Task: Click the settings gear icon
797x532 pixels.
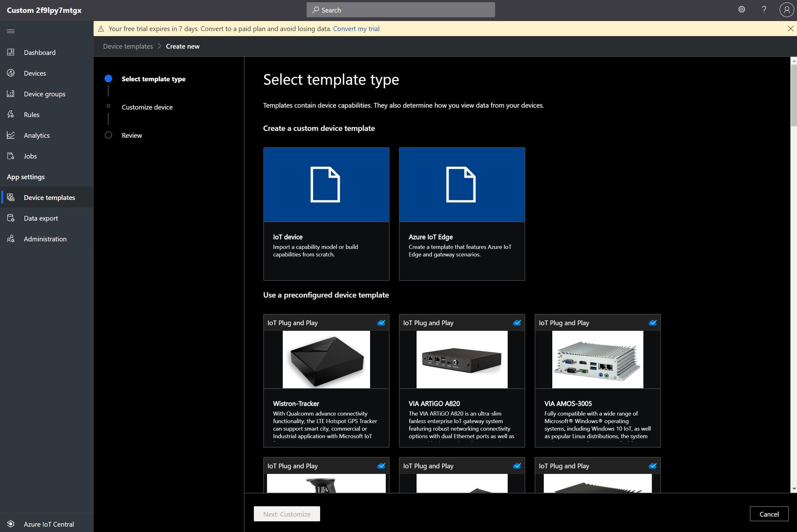Action: 742,9
